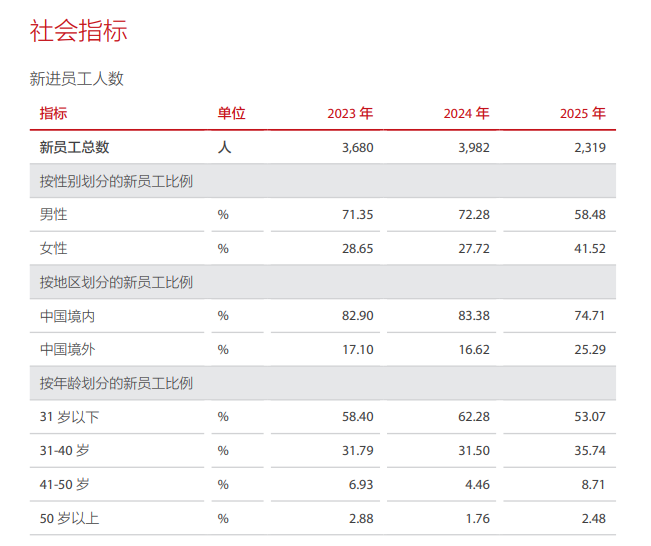The height and width of the screenshot is (546, 651).
Task: Select the value 31.50
Action: pos(474,451)
